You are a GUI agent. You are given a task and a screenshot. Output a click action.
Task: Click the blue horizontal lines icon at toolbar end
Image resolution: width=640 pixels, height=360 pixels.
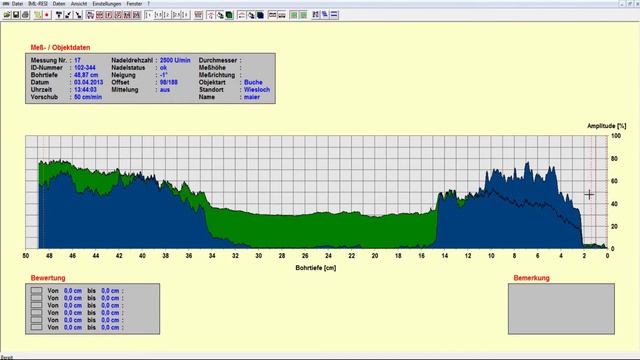pos(334,15)
